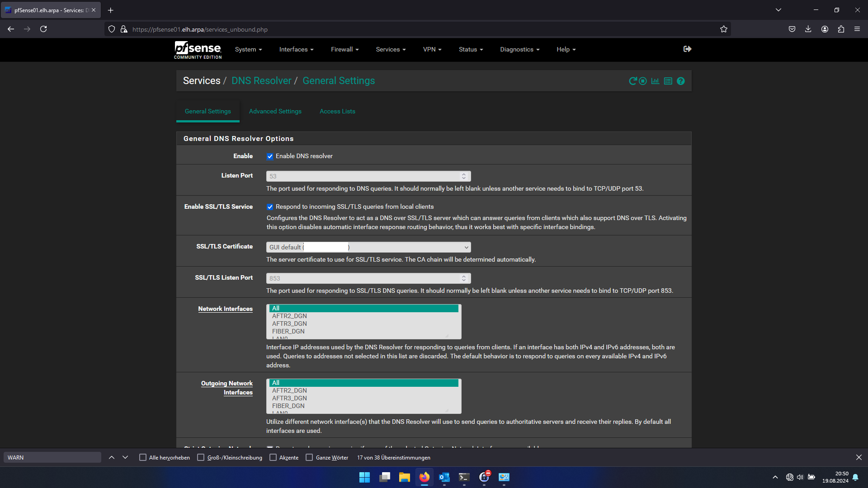Expand the Interfaces menu
Image resolution: width=868 pixels, height=488 pixels.
[x=296, y=49]
